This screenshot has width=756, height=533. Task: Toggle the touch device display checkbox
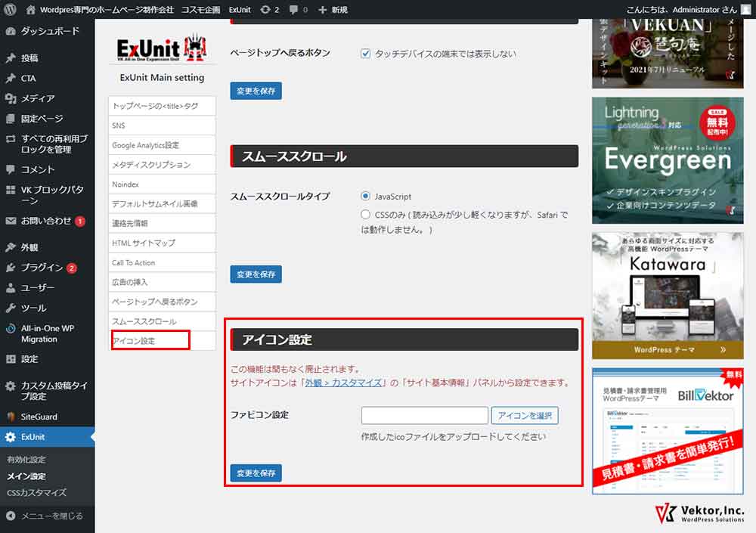tap(366, 54)
